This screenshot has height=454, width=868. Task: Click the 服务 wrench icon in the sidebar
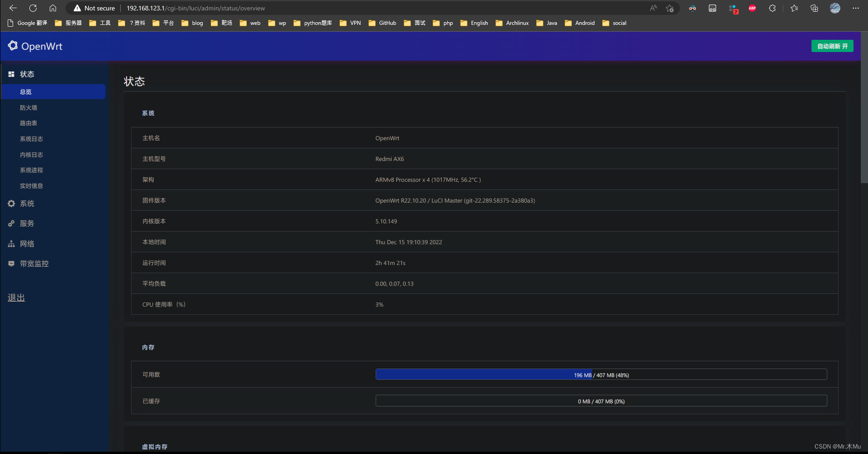click(11, 223)
